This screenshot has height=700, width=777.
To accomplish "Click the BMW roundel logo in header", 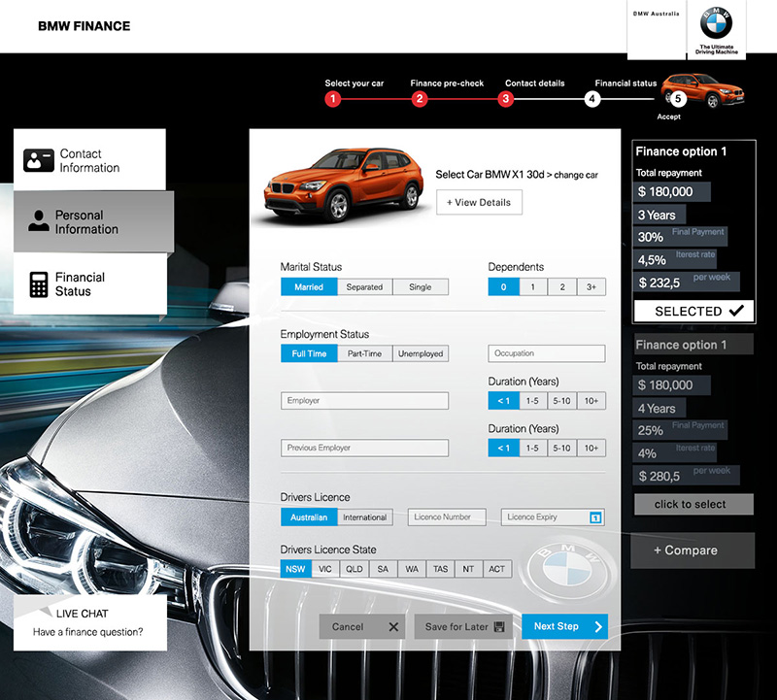I will pyautogui.click(x=716, y=21).
